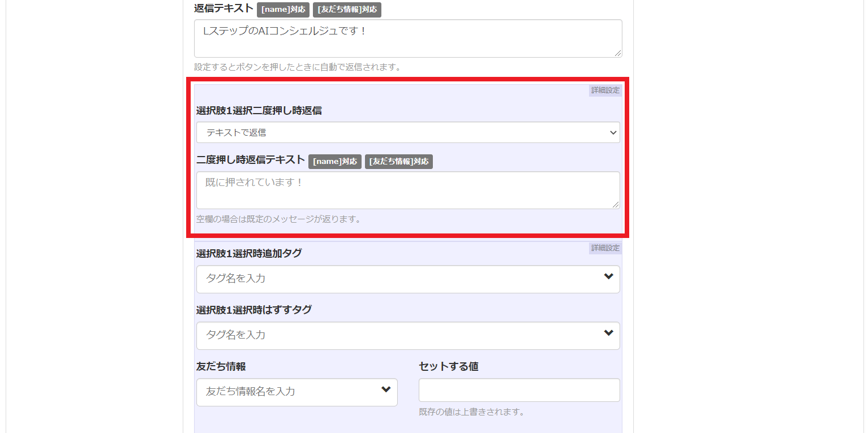Click the text 空欄の場合は既定のメッセージが返ります。
Screen dimensions: 868x433
pyautogui.click(x=279, y=219)
